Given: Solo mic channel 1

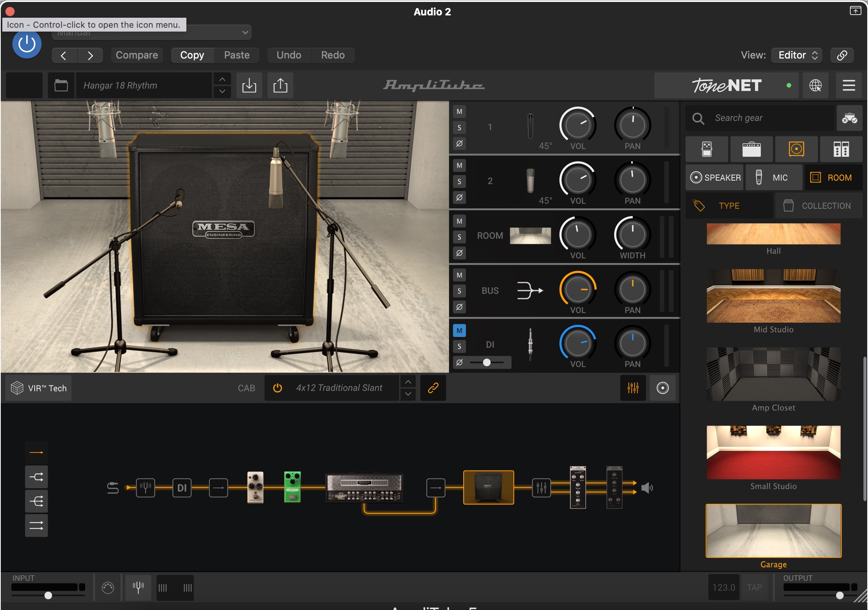Looking at the screenshot, I should click(459, 127).
